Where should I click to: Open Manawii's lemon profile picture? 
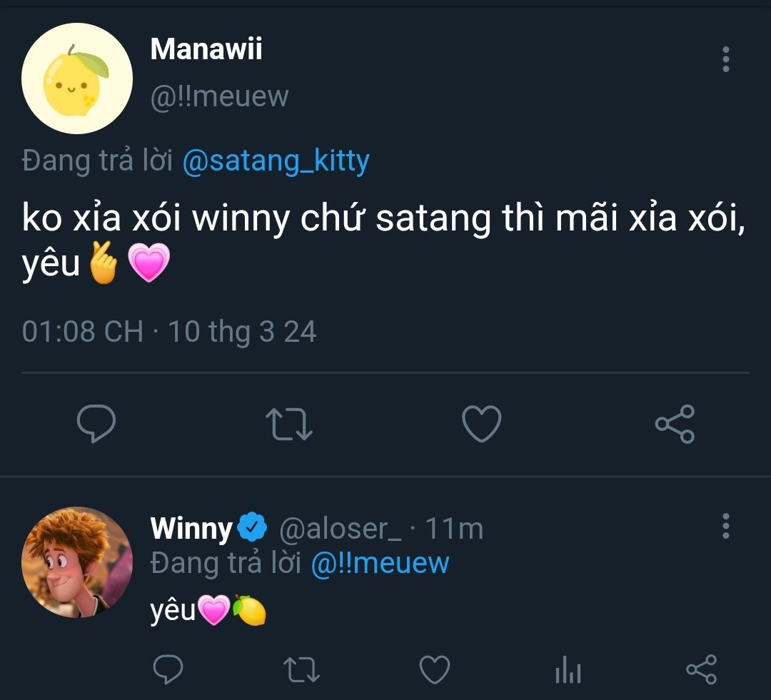click(77, 78)
